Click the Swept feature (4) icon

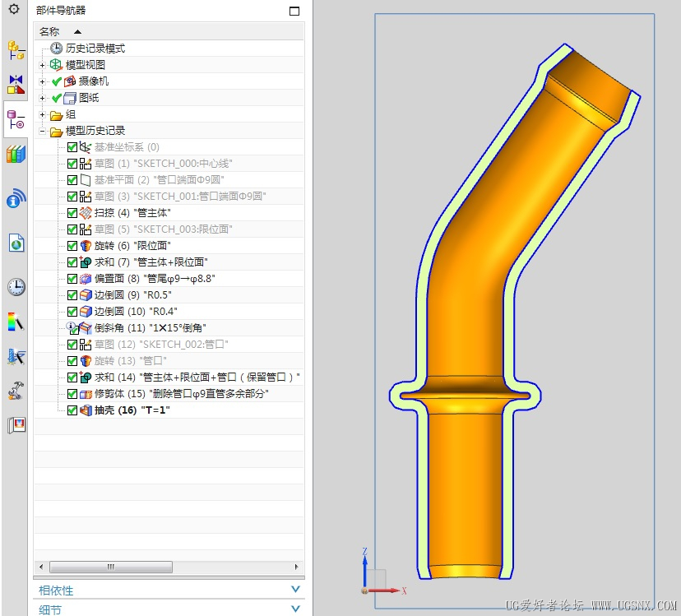[x=86, y=213]
